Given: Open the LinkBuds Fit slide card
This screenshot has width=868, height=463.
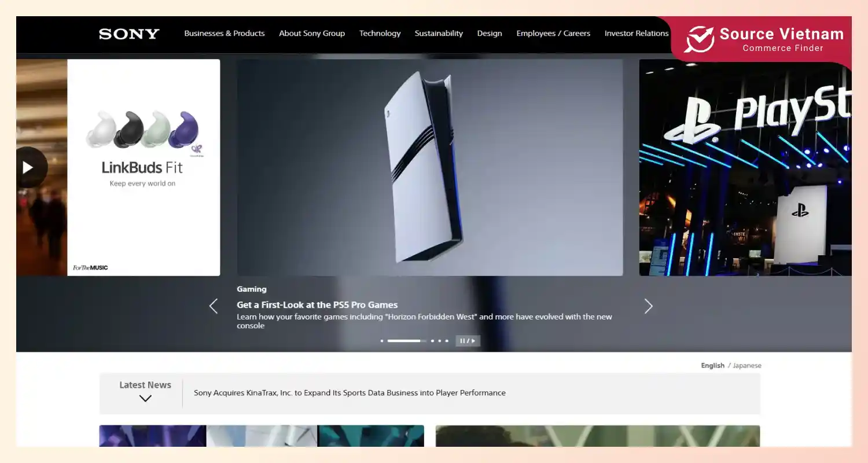Looking at the screenshot, I should [x=144, y=167].
